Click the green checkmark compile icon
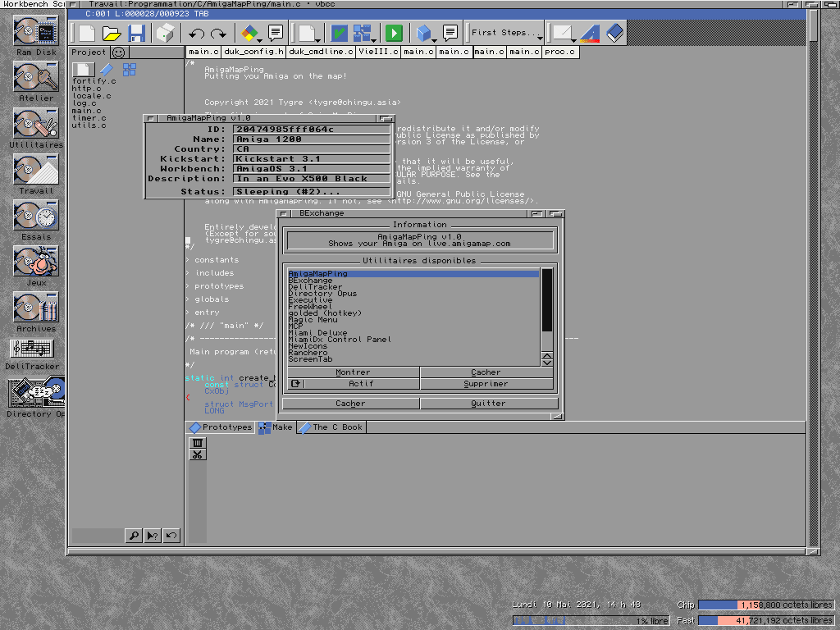The width and height of the screenshot is (840, 630). (339, 33)
